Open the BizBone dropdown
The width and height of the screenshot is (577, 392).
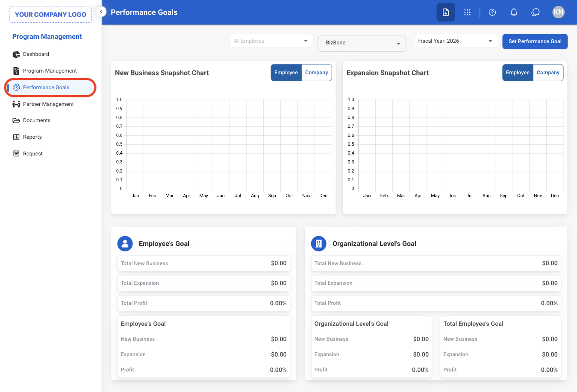(x=362, y=43)
